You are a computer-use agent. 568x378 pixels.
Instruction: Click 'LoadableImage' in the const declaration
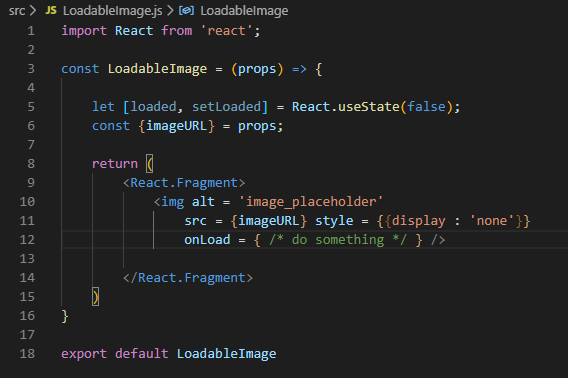[158, 69]
